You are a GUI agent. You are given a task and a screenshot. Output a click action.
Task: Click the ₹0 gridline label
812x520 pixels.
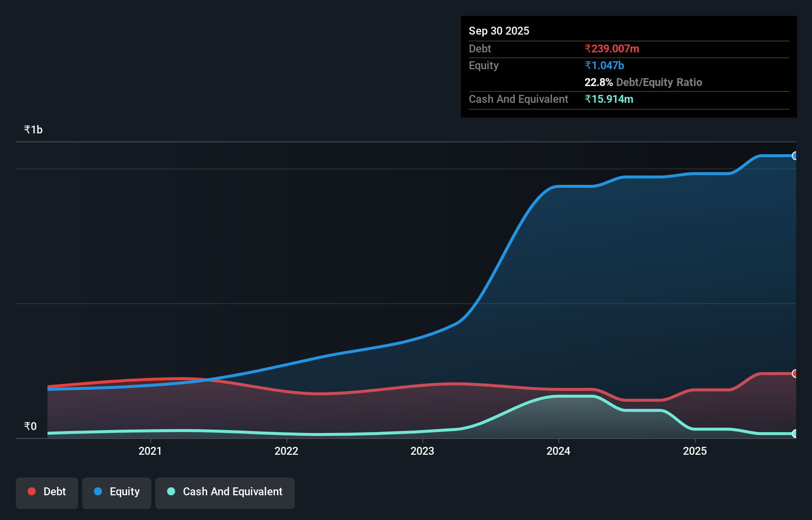coord(30,426)
